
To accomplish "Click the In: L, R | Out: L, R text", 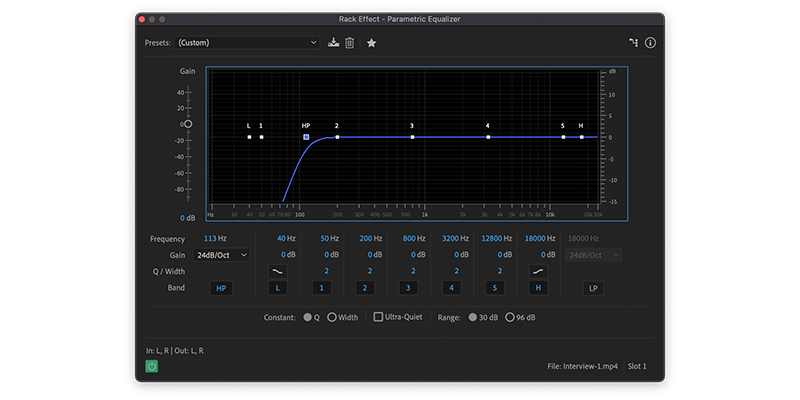I will [x=174, y=351].
